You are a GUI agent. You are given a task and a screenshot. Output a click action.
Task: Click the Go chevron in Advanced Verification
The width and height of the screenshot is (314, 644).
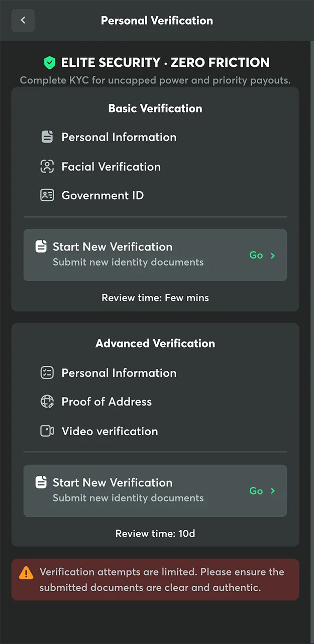(x=273, y=491)
